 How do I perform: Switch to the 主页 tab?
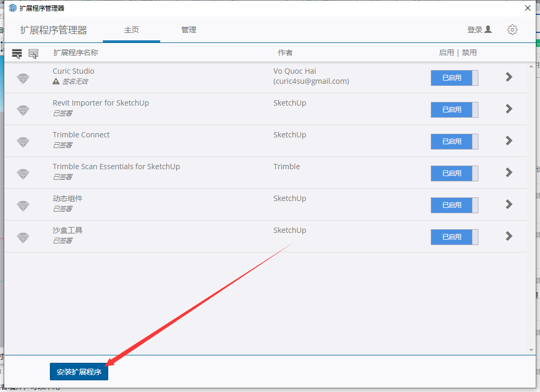tap(132, 30)
